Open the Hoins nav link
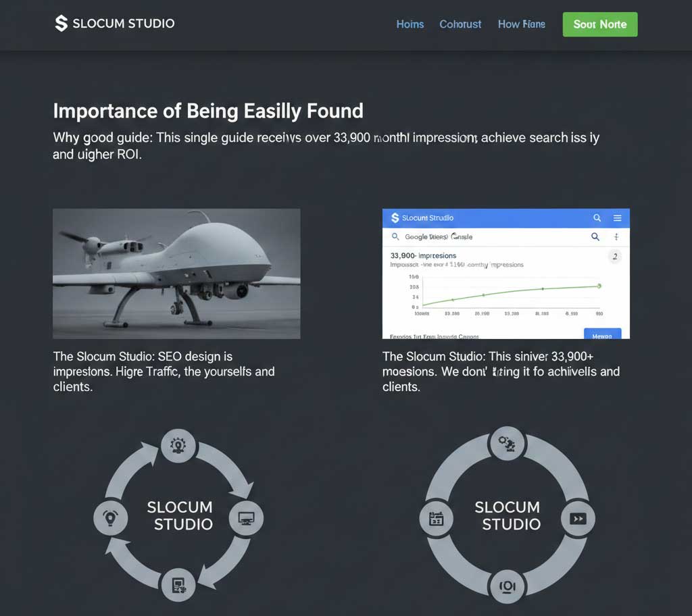The width and height of the screenshot is (692, 616). click(410, 24)
